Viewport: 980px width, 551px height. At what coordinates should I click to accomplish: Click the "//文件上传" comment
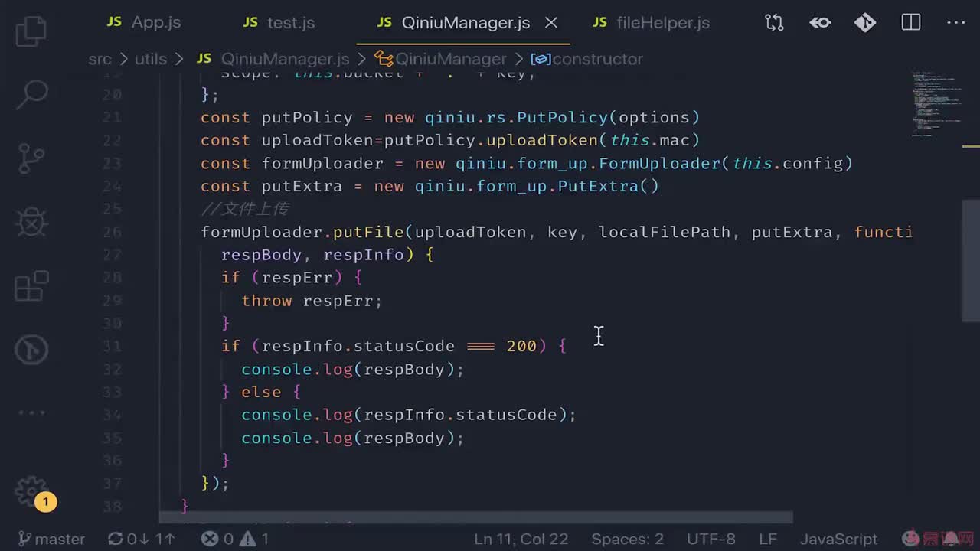click(245, 209)
